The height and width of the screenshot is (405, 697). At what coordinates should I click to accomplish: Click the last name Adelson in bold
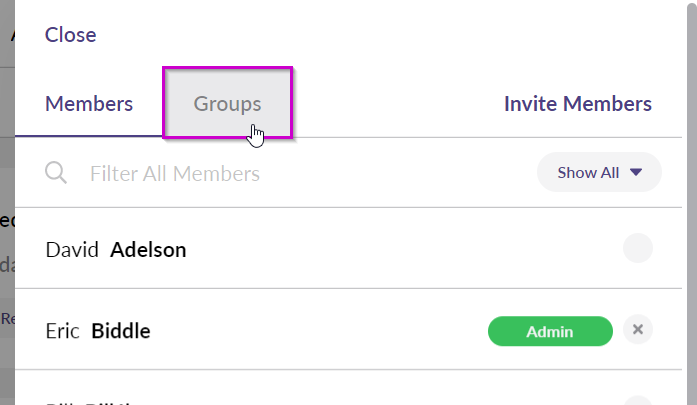[148, 249]
